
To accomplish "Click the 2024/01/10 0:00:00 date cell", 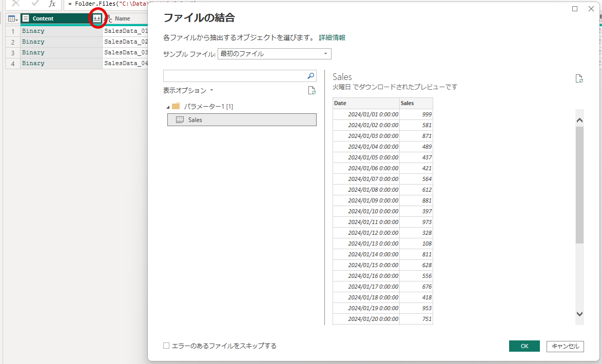I will click(x=366, y=211).
